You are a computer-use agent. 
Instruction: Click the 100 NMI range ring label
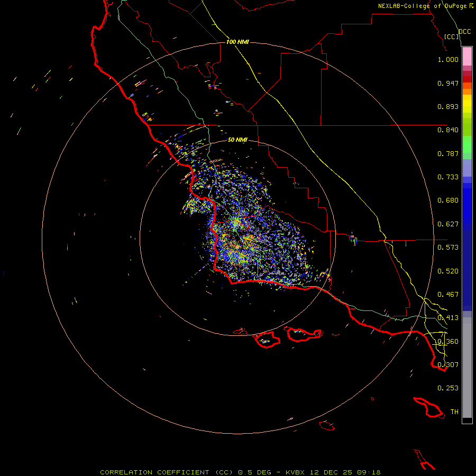(x=237, y=42)
